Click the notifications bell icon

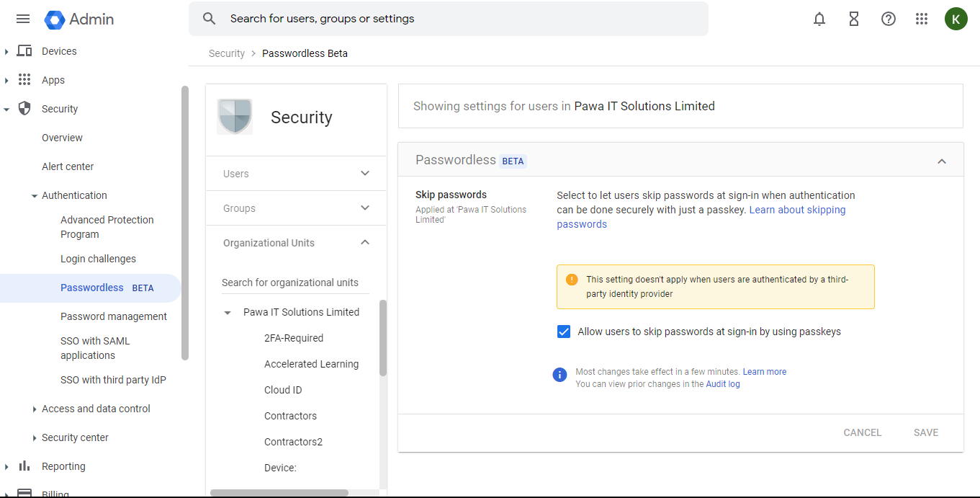coord(819,19)
